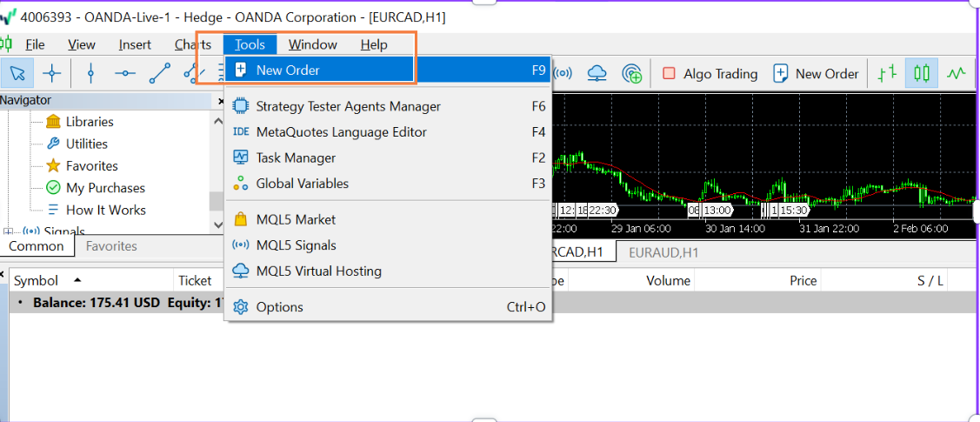The height and width of the screenshot is (422, 980).
Task: Select the trendline drawing tool
Action: pos(159,73)
